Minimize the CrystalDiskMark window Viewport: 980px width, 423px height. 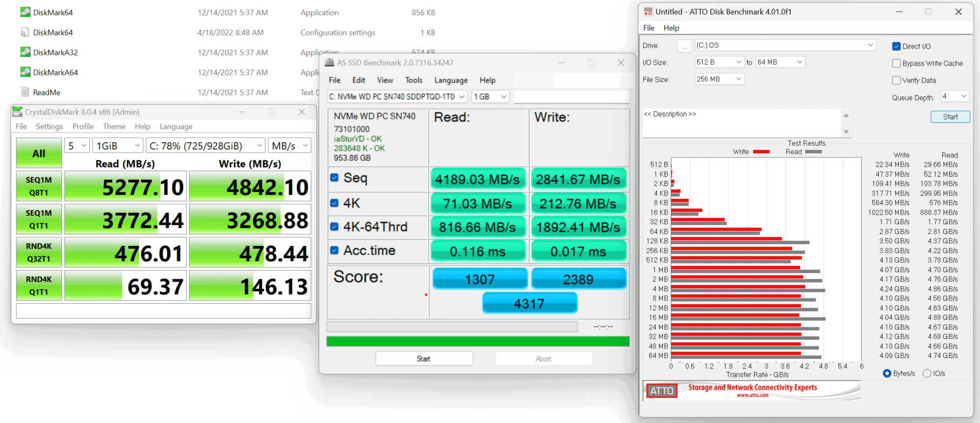coord(242,112)
